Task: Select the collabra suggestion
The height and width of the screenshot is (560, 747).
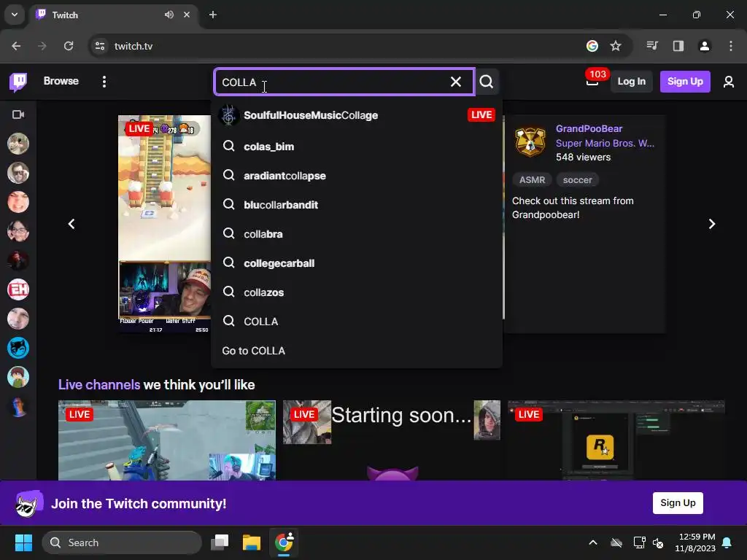Action: tap(357, 234)
